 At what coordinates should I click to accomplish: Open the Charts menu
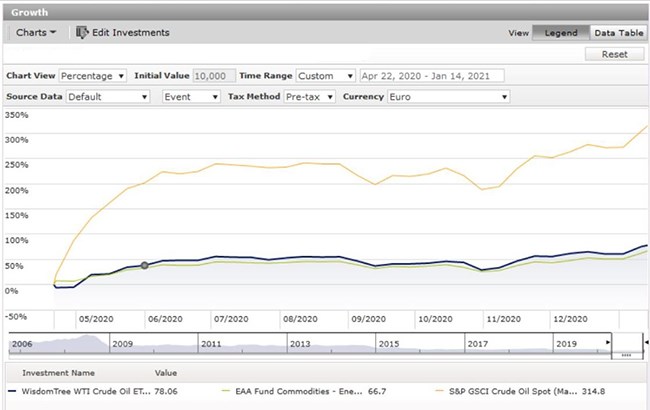(36, 32)
